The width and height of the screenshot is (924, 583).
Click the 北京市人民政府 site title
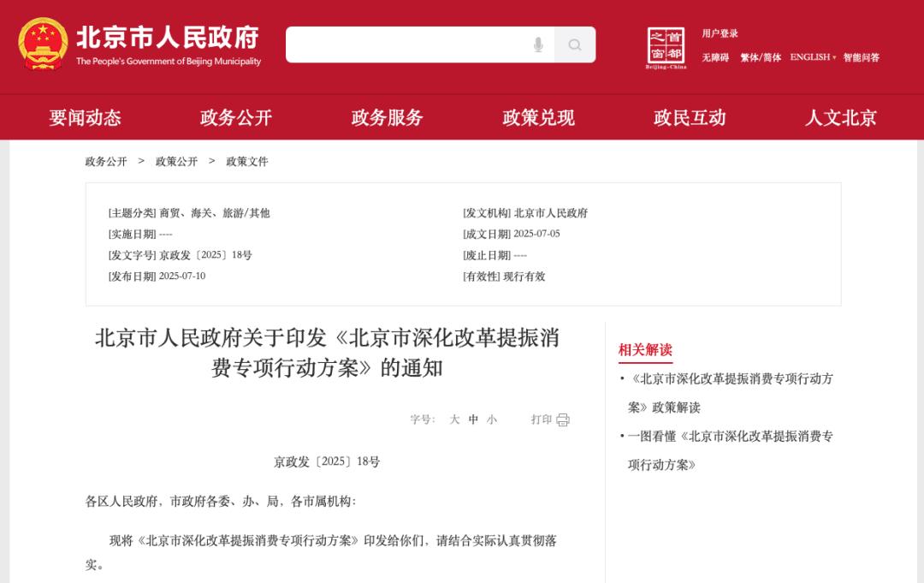point(168,37)
